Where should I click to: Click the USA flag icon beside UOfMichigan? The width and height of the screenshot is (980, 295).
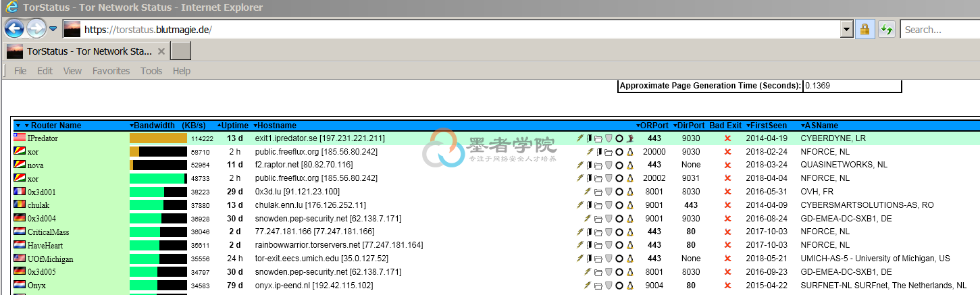point(20,259)
